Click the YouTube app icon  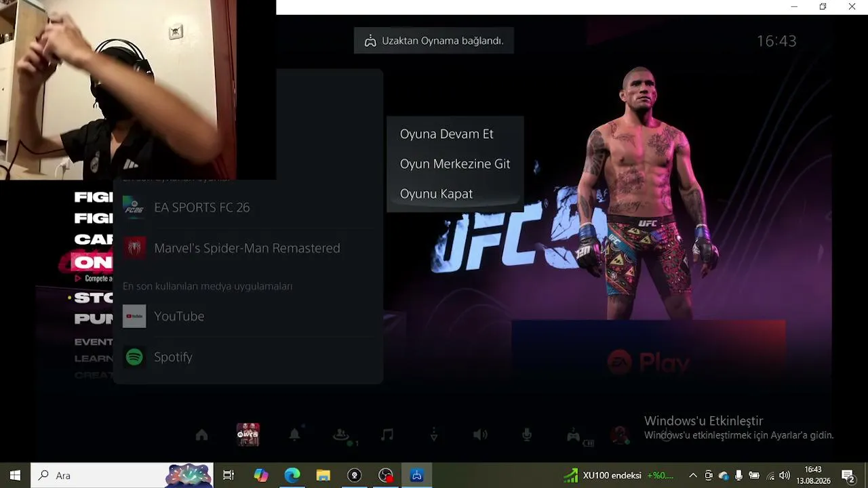134,316
